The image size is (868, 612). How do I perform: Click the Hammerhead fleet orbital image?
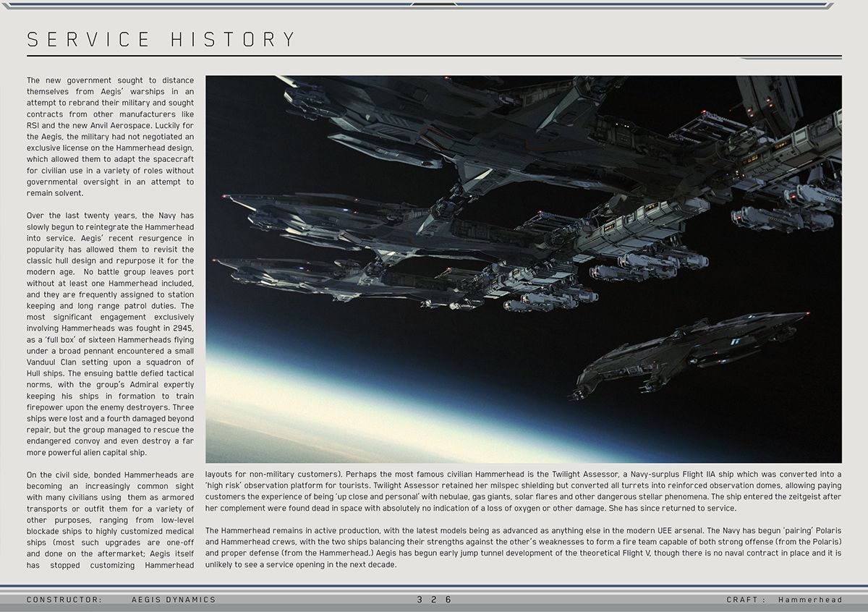point(524,269)
